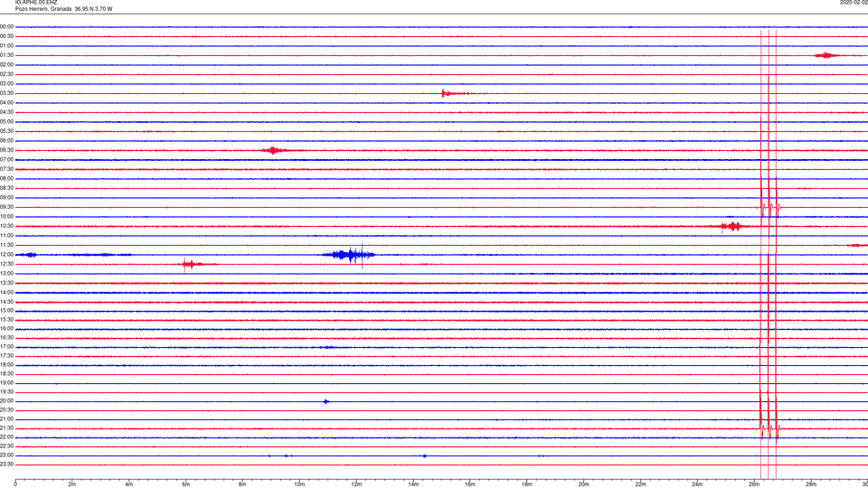This screenshot has height=488, width=868.
Task: Click the 22m axis tick label
Action: click(x=640, y=484)
